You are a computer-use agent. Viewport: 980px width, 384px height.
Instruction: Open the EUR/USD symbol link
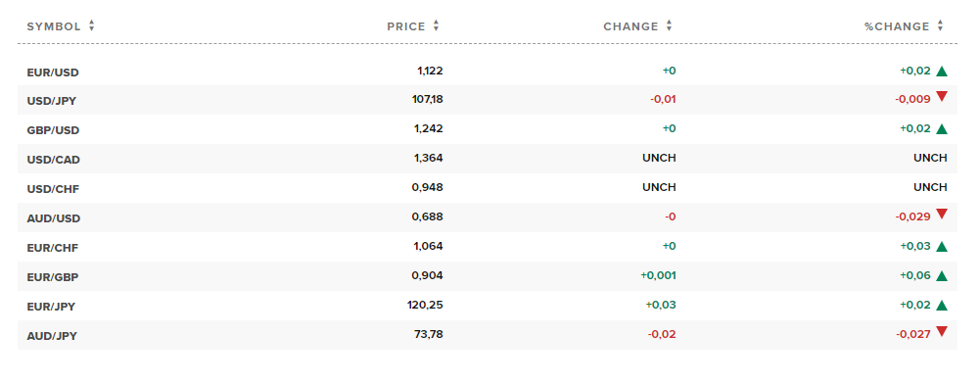coord(53,72)
